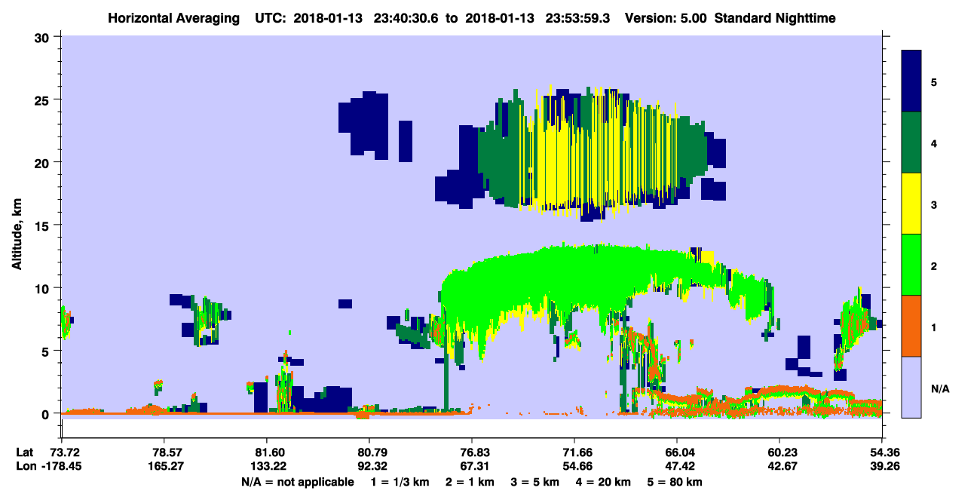The height and width of the screenshot is (503, 980).
Task: Click legend text '5 = 80 km'
Action: tap(673, 481)
